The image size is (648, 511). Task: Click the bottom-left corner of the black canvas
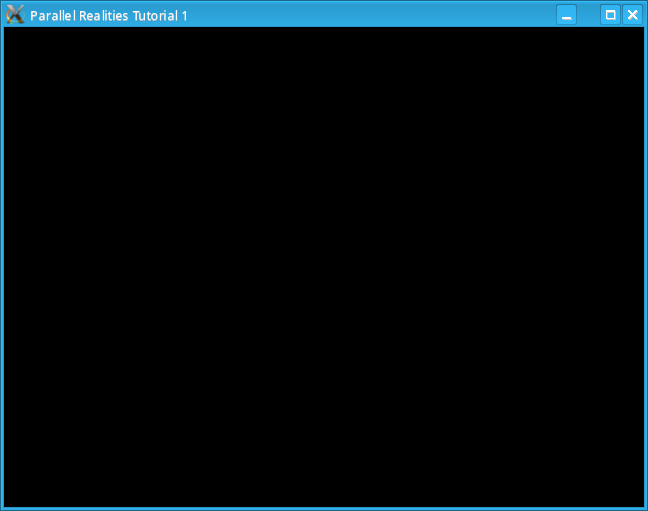7,503
